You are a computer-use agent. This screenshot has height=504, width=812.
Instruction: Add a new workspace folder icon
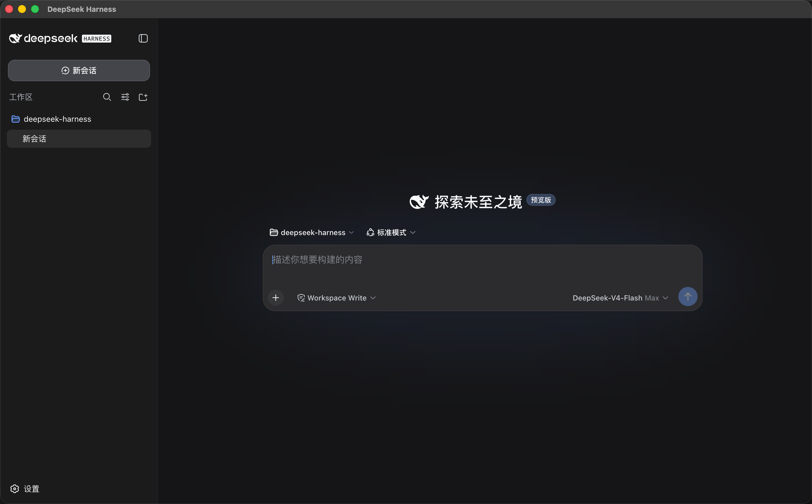click(143, 97)
